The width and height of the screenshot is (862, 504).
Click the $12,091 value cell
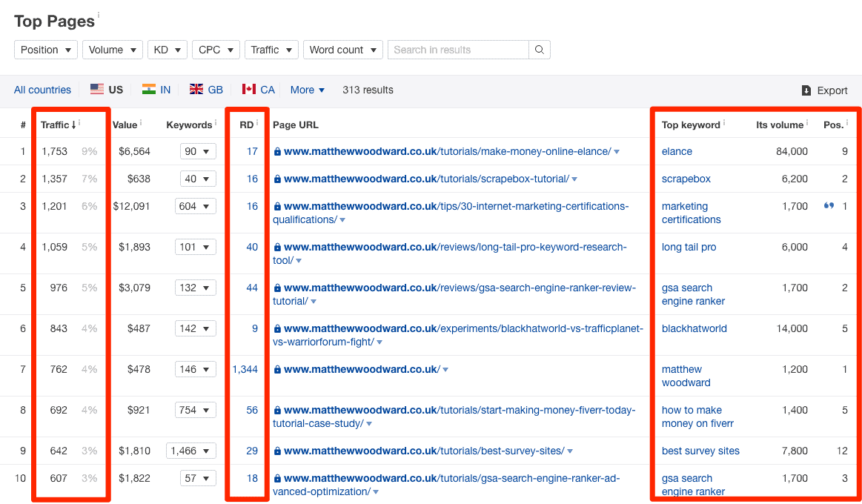tap(131, 206)
